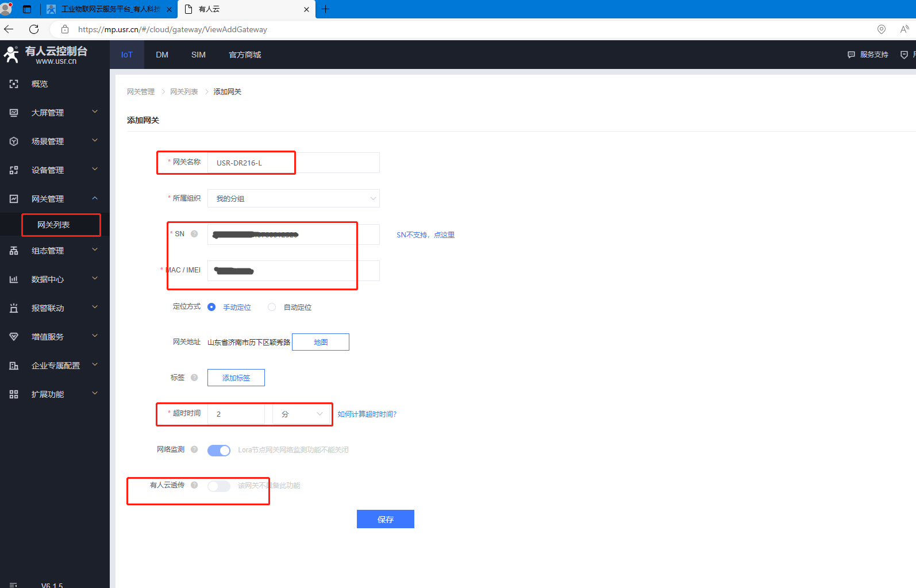
Task: Click the browser profile avatar icon
Action: click(x=6, y=9)
